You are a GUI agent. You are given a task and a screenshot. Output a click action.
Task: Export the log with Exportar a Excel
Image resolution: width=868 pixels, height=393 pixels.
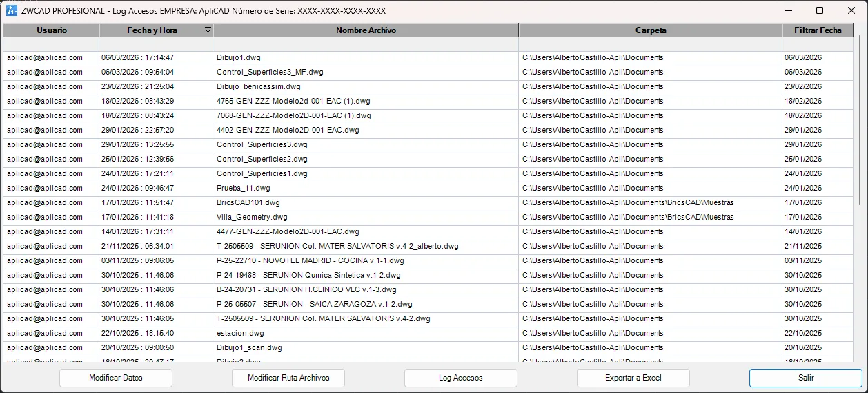coord(633,378)
